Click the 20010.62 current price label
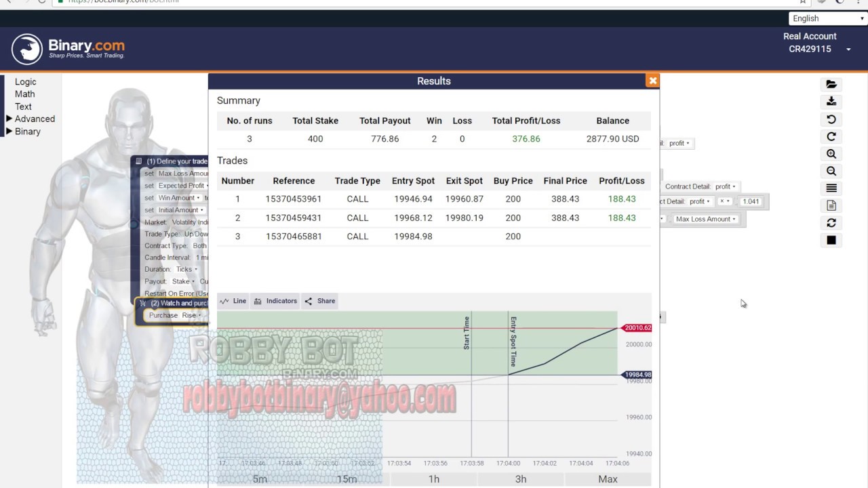The height and width of the screenshot is (488, 868). tap(637, 328)
